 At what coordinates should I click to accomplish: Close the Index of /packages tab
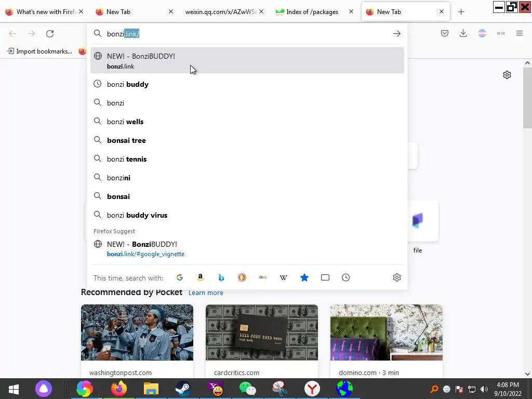[x=351, y=11]
